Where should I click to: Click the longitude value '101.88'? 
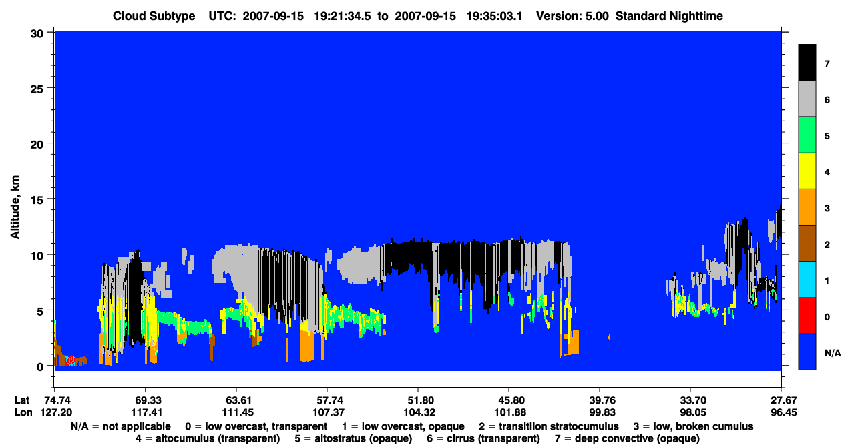click(x=509, y=413)
